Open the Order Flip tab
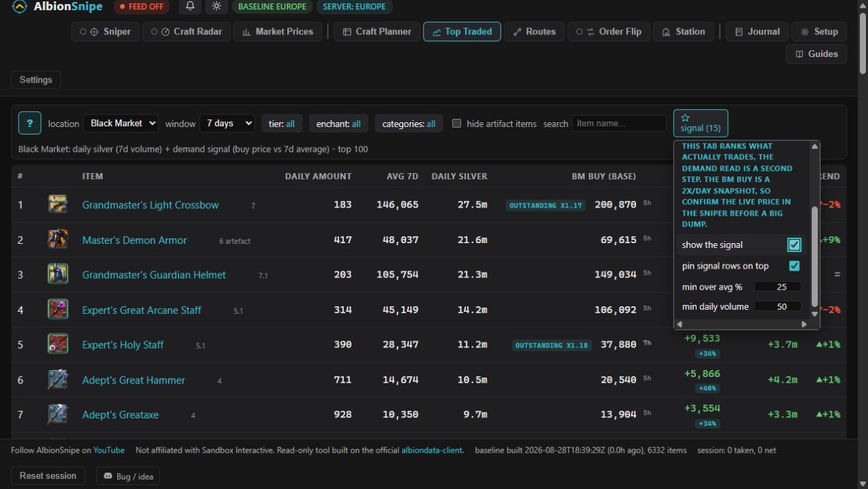 coord(609,32)
